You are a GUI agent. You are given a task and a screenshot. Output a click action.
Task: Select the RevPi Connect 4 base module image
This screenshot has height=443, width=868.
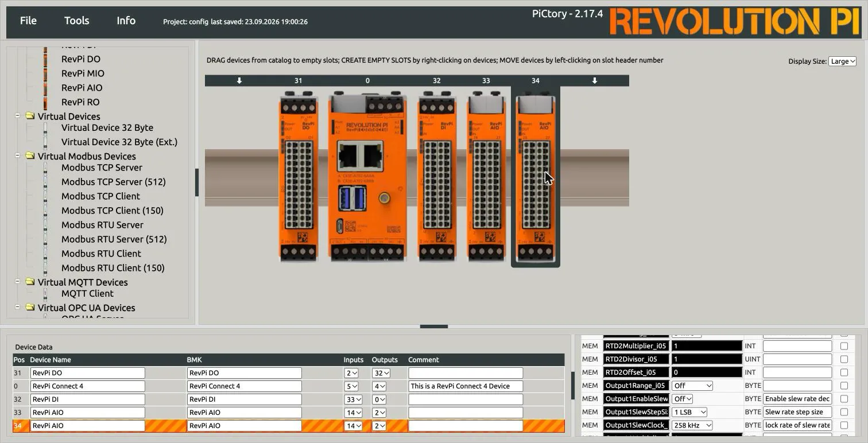(367, 176)
